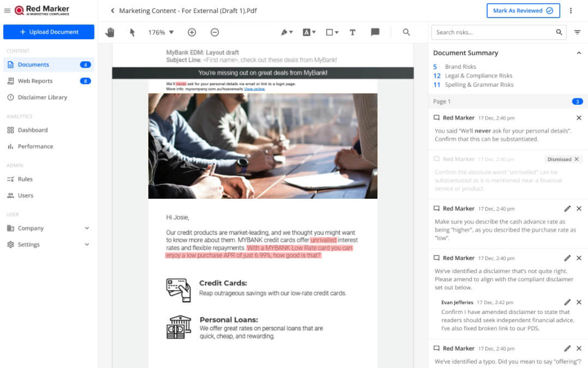Open the hamburger navigation menu
The height and width of the screenshot is (368, 588).
[7, 10]
